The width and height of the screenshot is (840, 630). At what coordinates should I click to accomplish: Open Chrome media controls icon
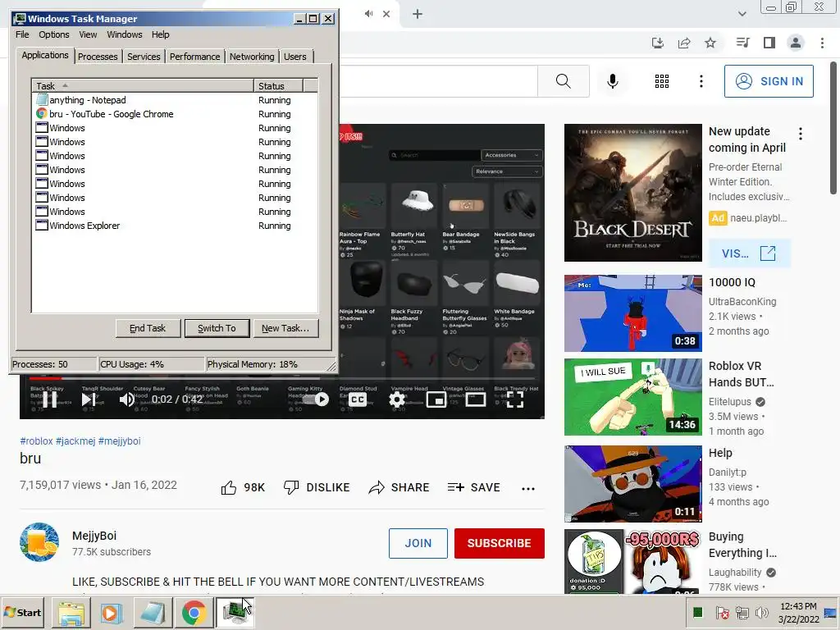[x=742, y=43]
